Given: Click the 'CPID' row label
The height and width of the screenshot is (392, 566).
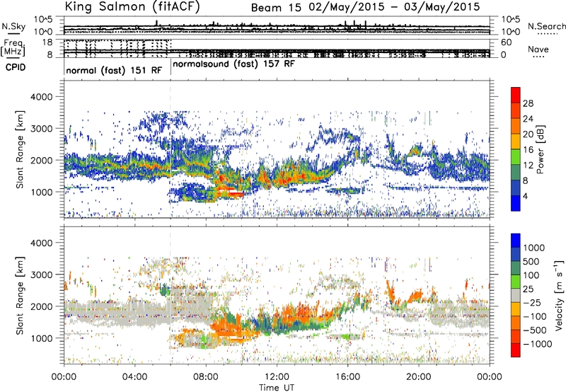Looking at the screenshot, I should click(x=16, y=67).
